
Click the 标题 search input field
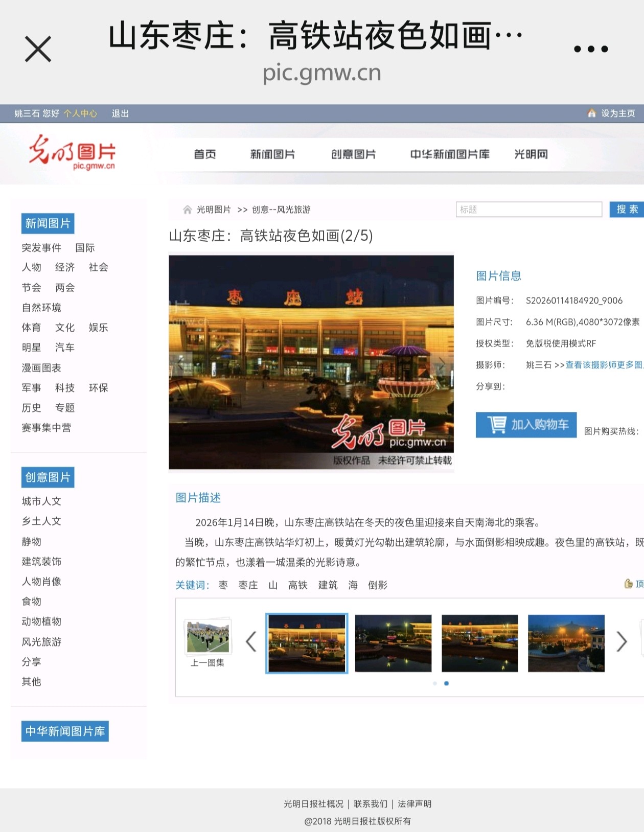(528, 210)
